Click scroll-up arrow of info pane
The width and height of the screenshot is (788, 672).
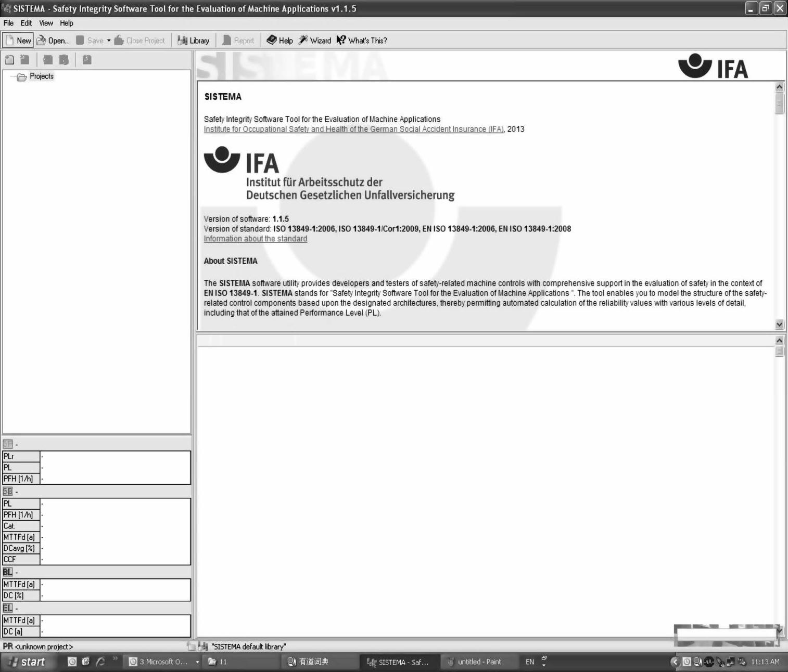click(x=779, y=87)
